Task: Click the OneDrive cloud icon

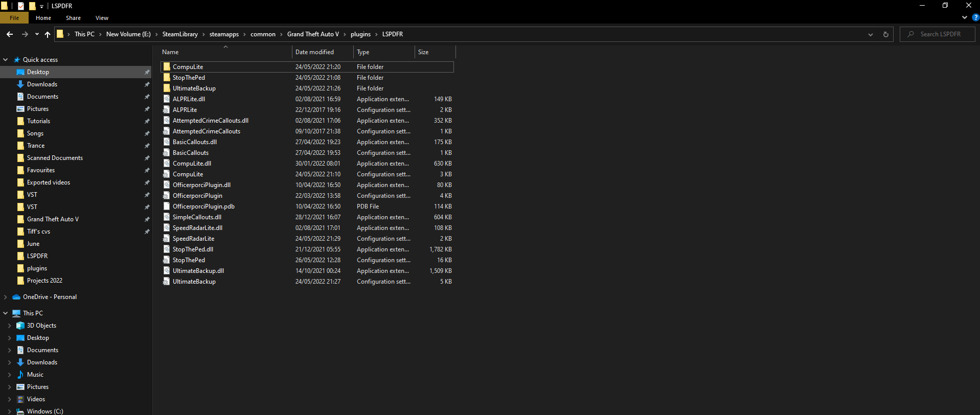Action: [x=16, y=297]
